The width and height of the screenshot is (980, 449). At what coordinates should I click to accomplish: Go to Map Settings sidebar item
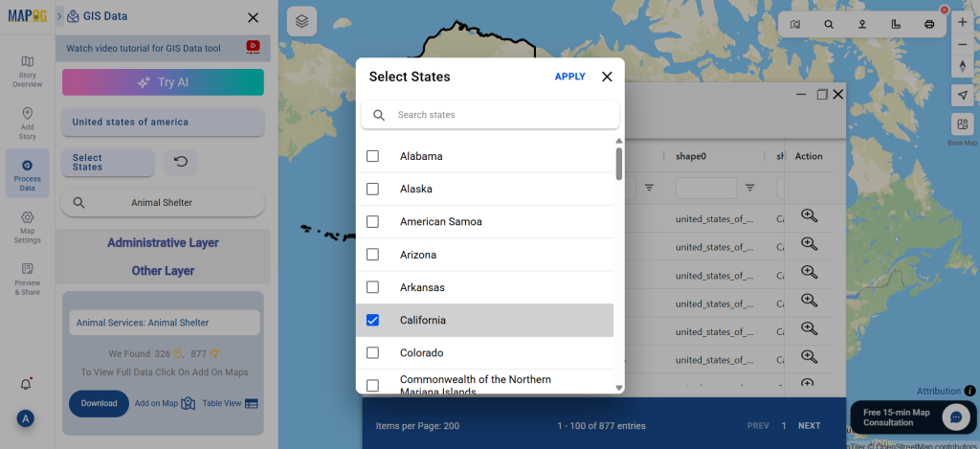[28, 227]
